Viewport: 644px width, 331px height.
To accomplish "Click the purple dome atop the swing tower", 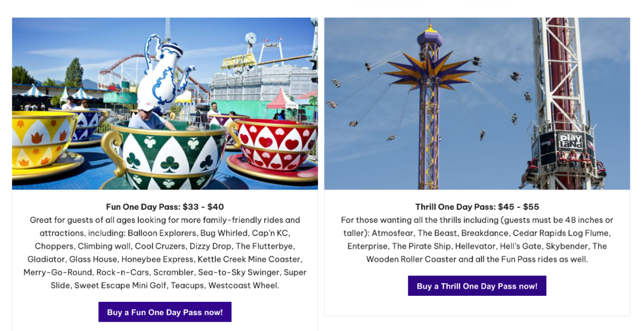I will coord(429,38).
